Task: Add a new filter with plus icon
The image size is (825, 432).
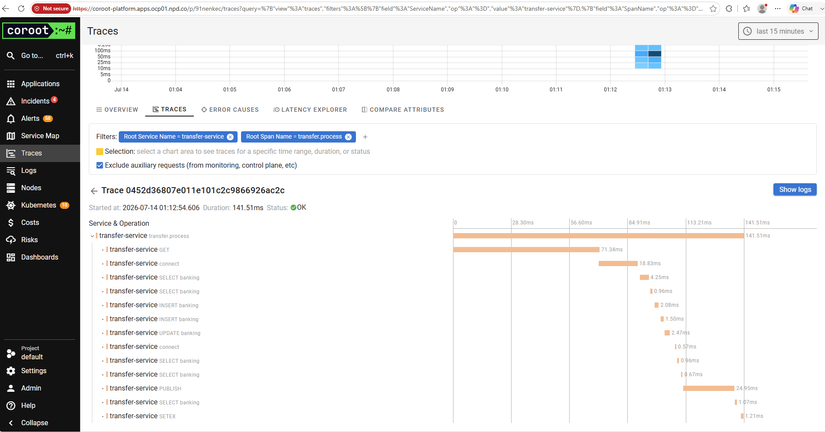Action: pos(365,137)
